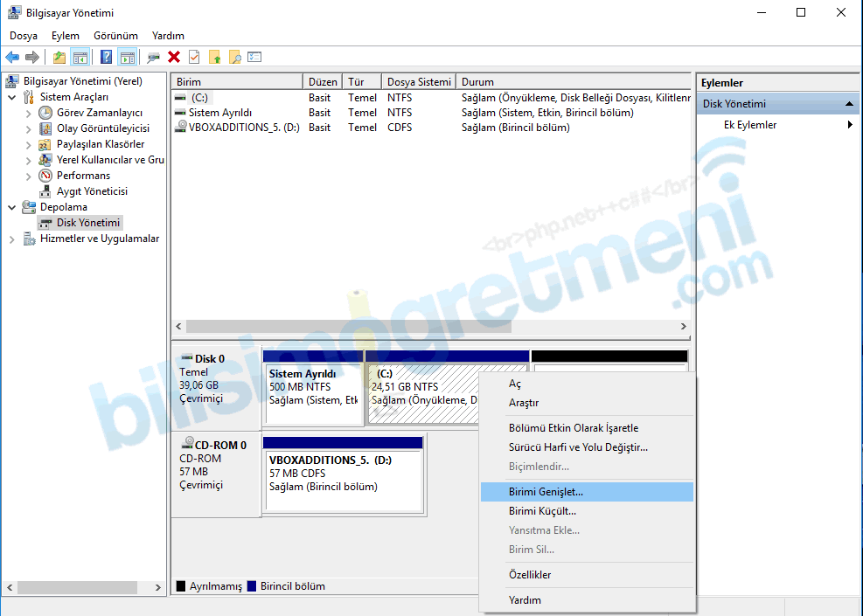The width and height of the screenshot is (863, 616).
Task: Collapse the Depolama tree node
Action: (x=12, y=207)
